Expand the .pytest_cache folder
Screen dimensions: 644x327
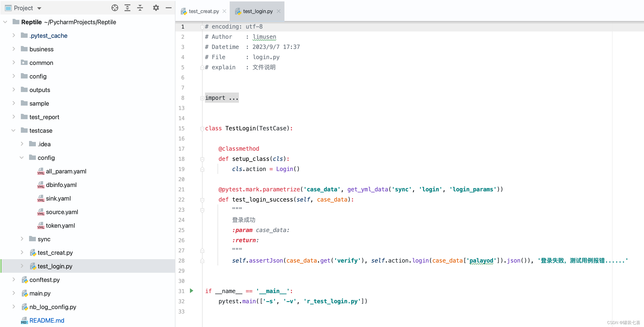point(14,36)
